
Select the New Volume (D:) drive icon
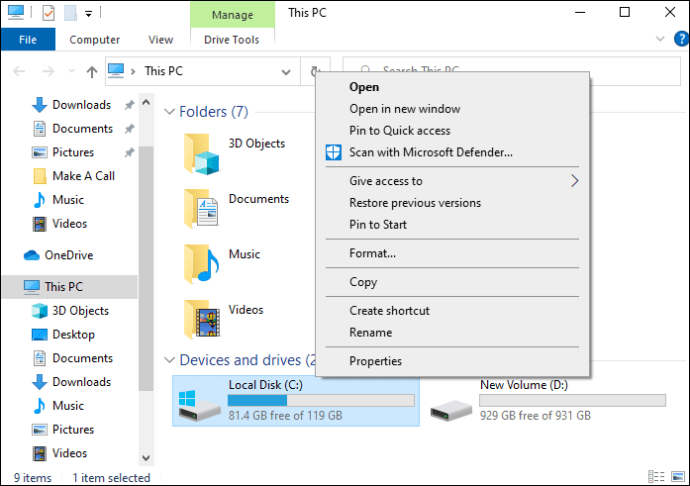(451, 411)
